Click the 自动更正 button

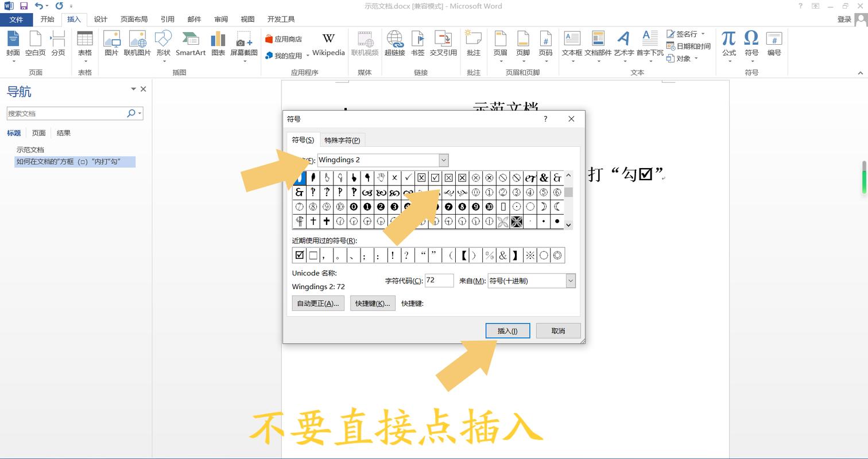[318, 304]
